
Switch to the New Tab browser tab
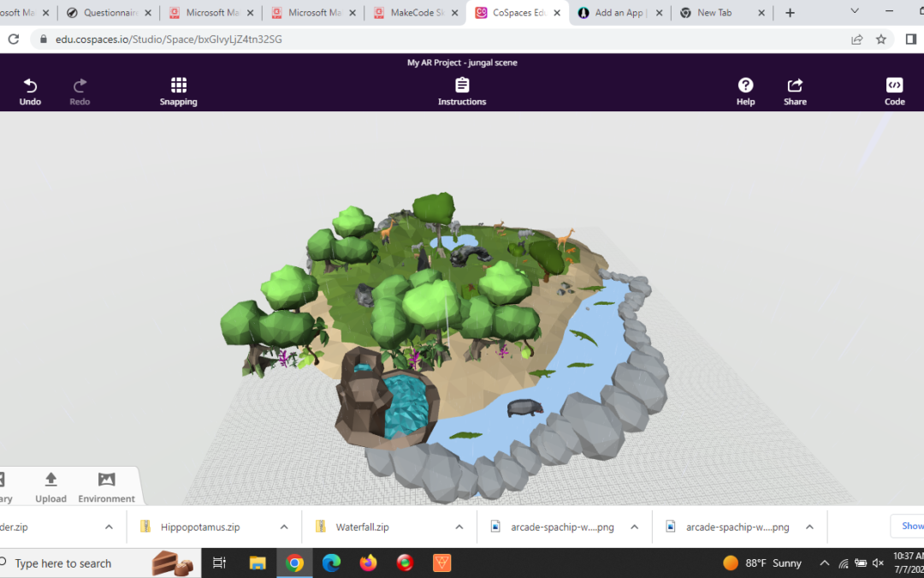[x=722, y=12]
